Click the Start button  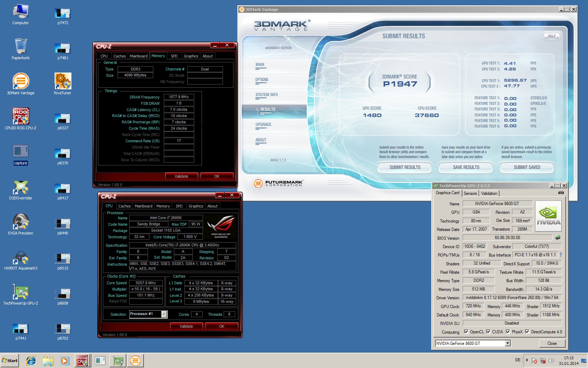pos(10,360)
